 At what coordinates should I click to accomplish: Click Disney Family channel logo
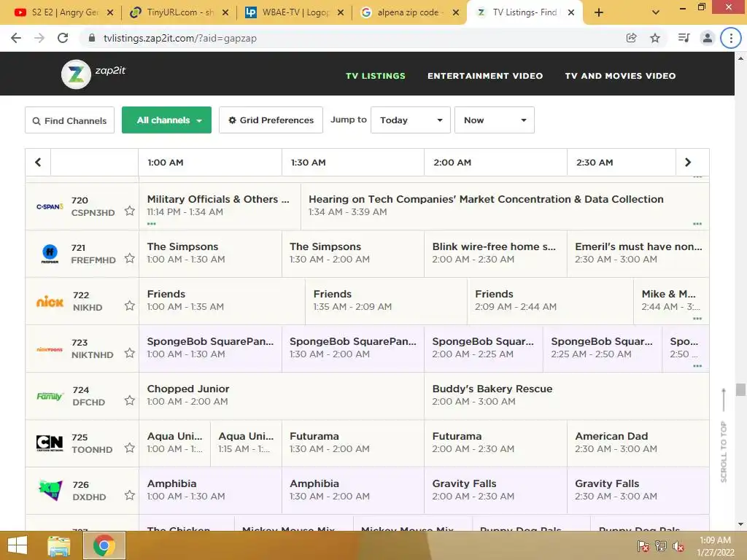[50, 396]
